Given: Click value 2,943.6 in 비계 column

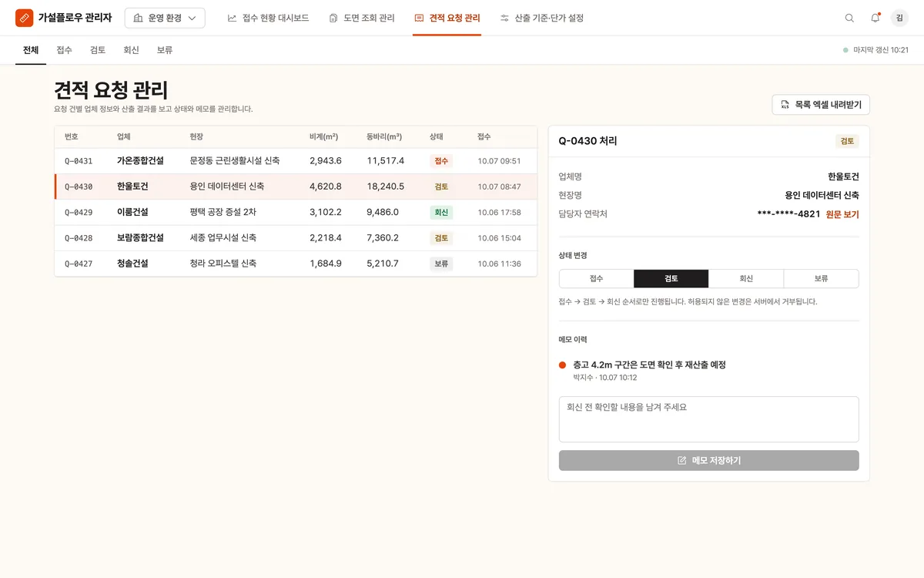Looking at the screenshot, I should click(326, 161).
